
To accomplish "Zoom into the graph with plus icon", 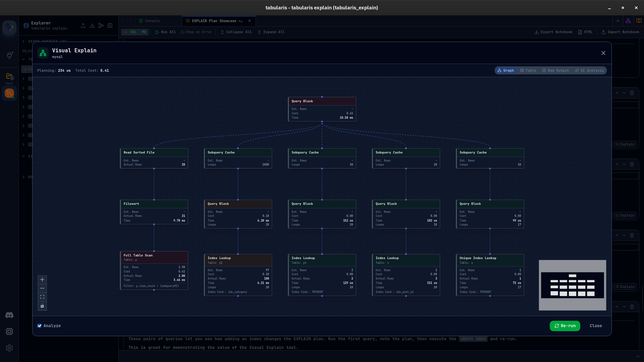I will click(x=42, y=280).
